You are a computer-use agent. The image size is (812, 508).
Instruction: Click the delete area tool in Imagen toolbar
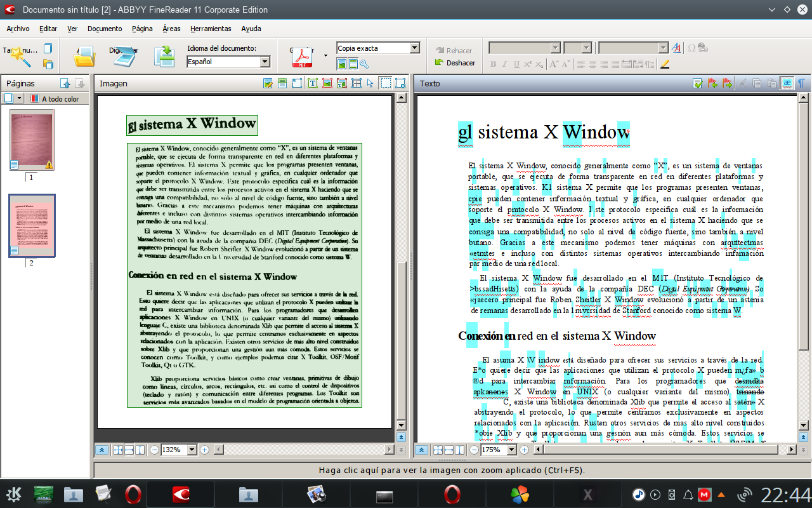pos(400,83)
